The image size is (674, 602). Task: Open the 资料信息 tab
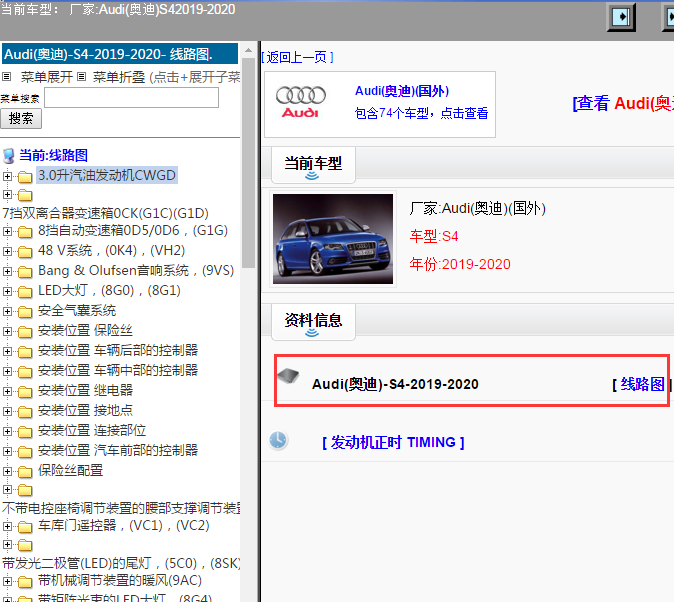coord(313,322)
